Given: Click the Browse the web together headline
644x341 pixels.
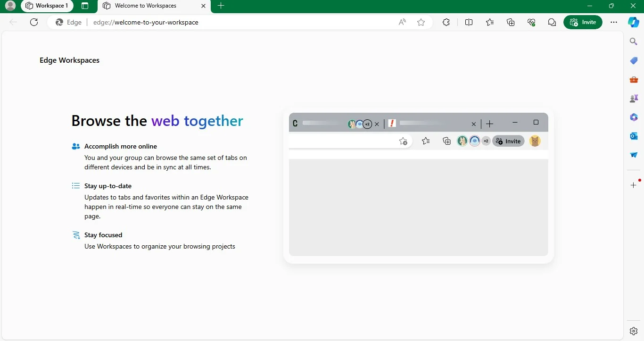Looking at the screenshot, I should [157, 121].
